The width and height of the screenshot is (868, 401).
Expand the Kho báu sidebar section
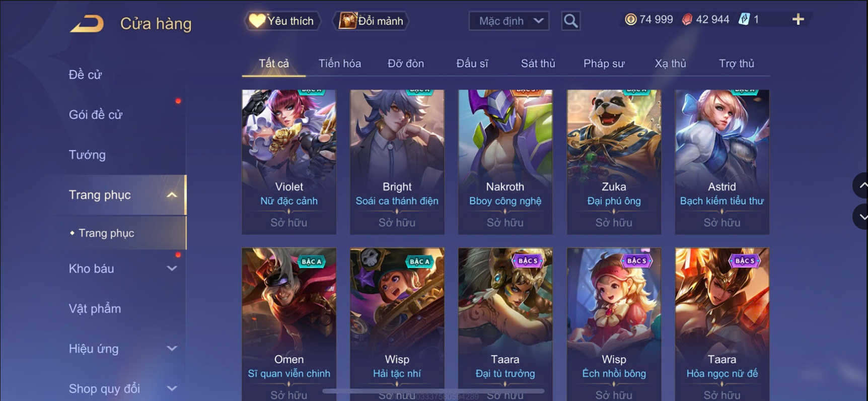(172, 269)
